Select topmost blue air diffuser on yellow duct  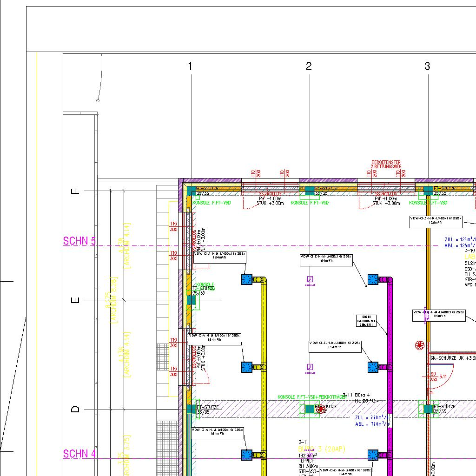247,279
